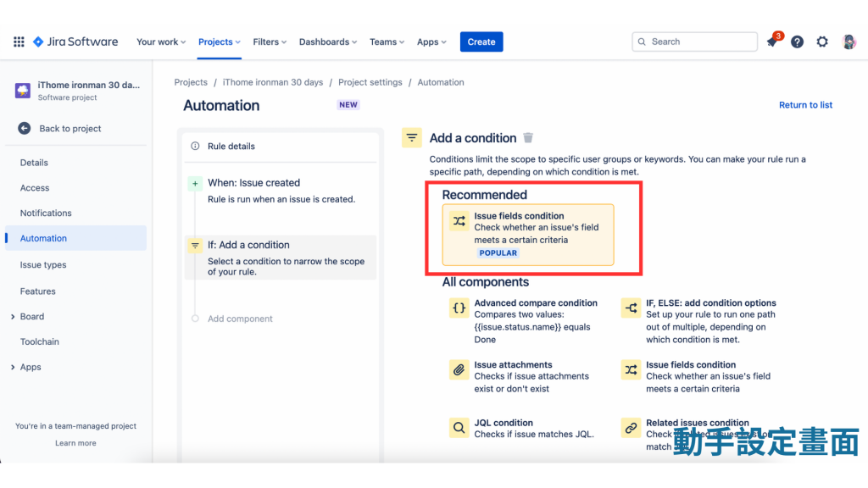Open the Dashboards dropdown menu
868x488 pixels.
(328, 42)
